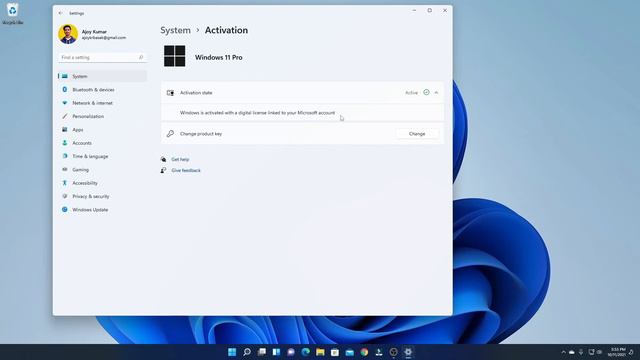Open the Recycle Bin desktop icon
640x360 pixels.
[13, 13]
